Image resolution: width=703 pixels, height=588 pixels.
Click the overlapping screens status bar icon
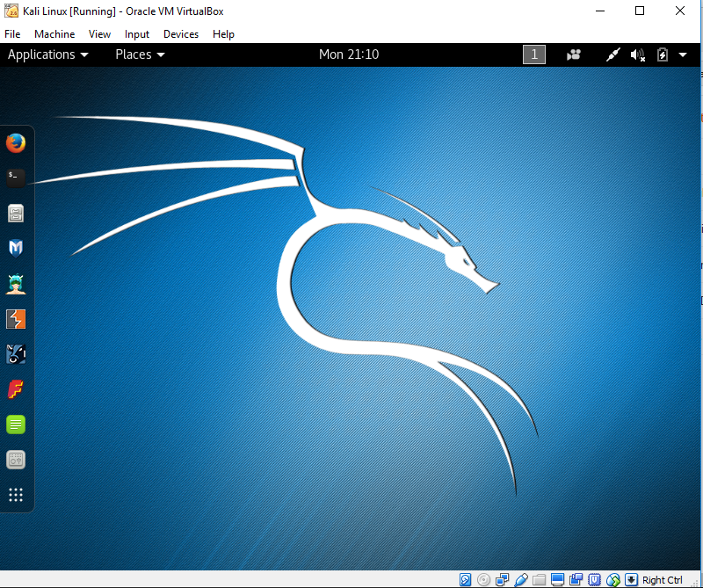[576, 579]
